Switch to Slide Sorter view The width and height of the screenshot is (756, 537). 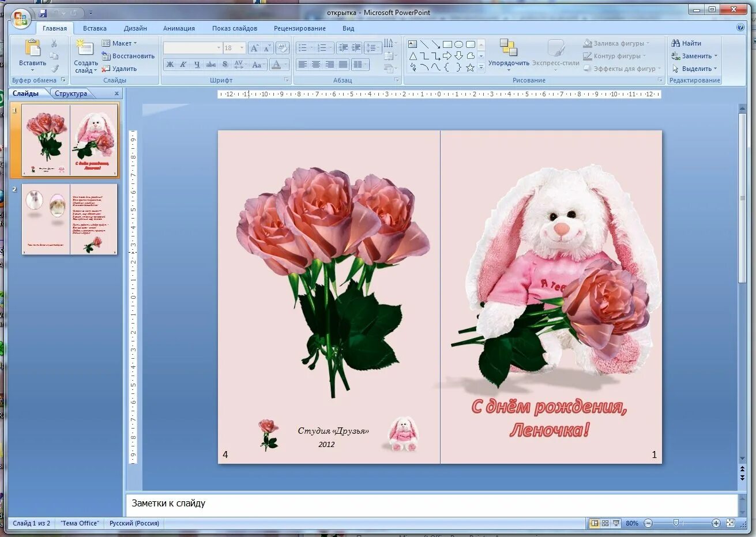pos(605,523)
